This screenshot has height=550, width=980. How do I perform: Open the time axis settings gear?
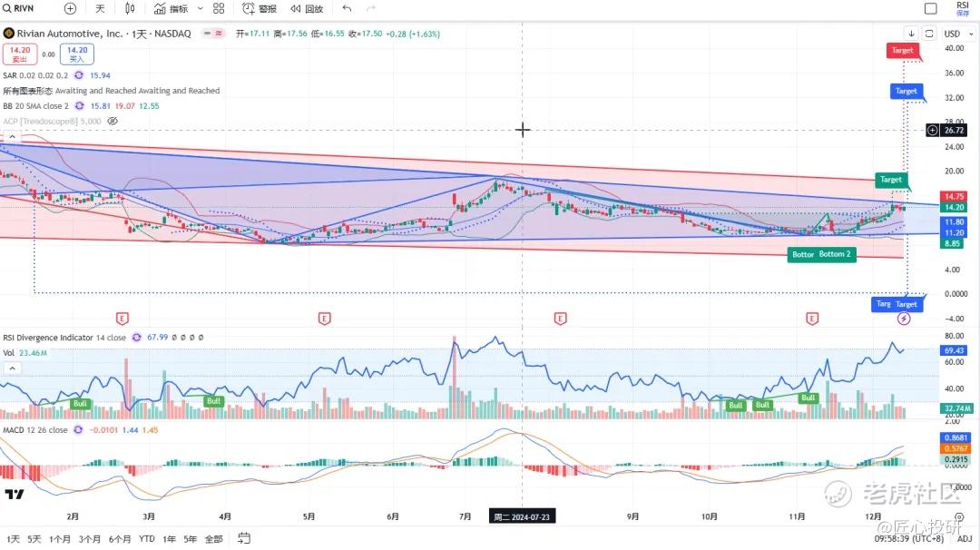[959, 516]
